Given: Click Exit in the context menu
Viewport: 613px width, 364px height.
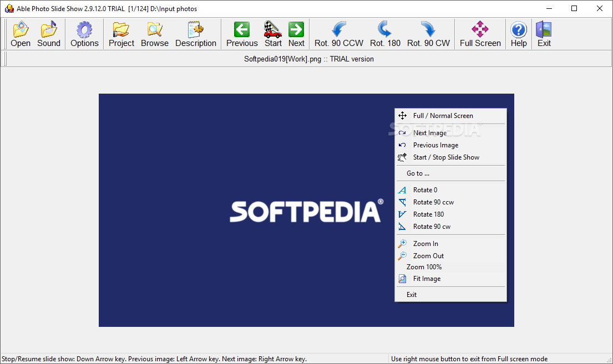Looking at the screenshot, I should click(x=451, y=295).
